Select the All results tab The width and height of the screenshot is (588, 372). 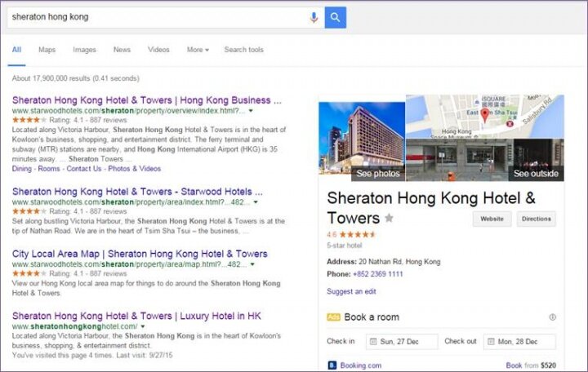(x=16, y=50)
